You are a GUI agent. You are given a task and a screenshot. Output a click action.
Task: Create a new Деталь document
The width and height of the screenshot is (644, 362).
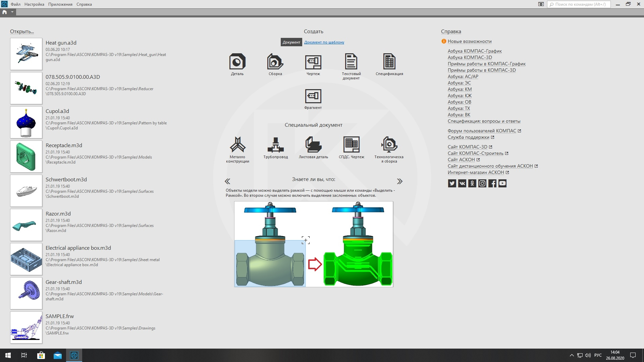(237, 64)
